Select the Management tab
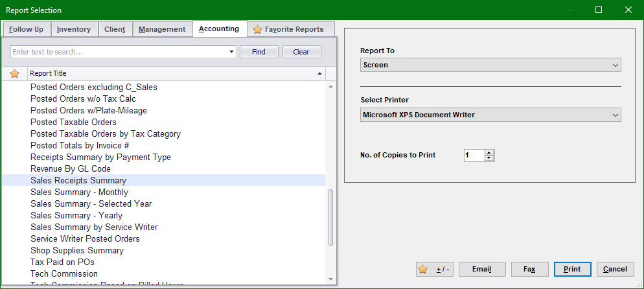The width and height of the screenshot is (644, 289). click(162, 29)
